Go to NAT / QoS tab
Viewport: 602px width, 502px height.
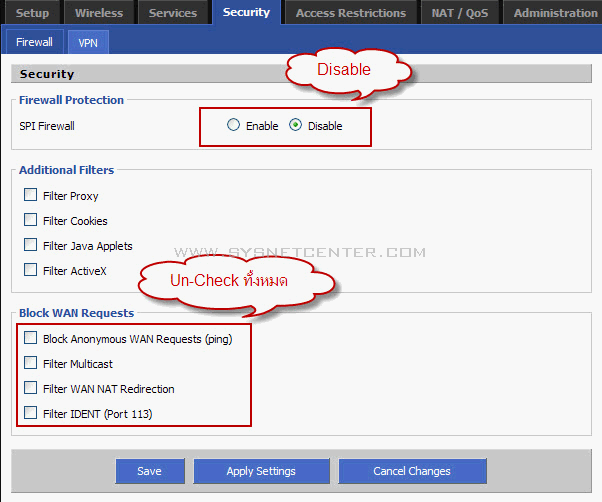click(x=460, y=13)
